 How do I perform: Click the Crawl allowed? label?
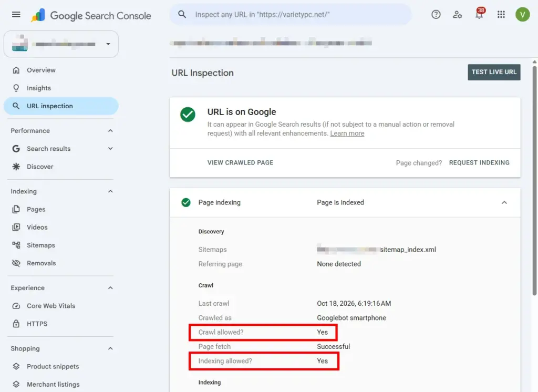(x=221, y=332)
